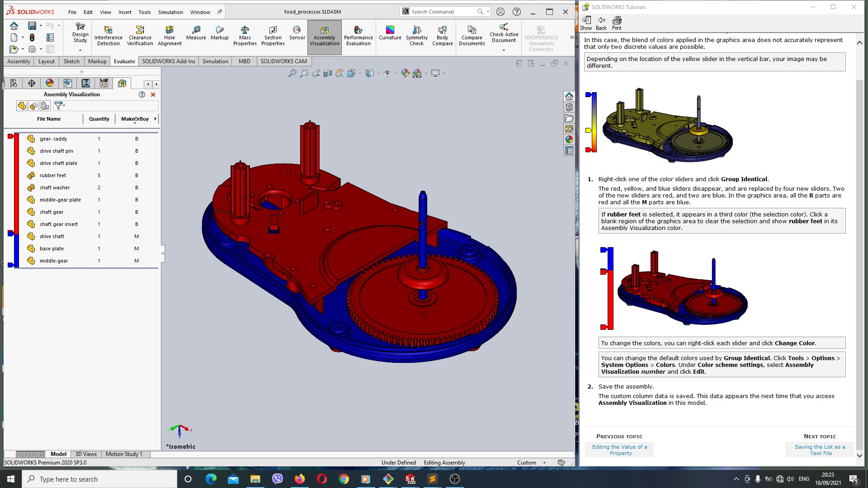Open Compare Documents
The width and height of the screenshot is (868, 488).
472,36
